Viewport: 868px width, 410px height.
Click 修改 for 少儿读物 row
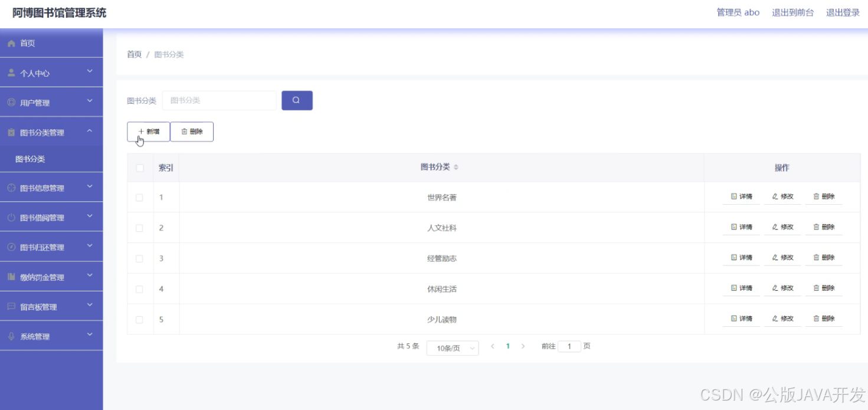[782, 319]
